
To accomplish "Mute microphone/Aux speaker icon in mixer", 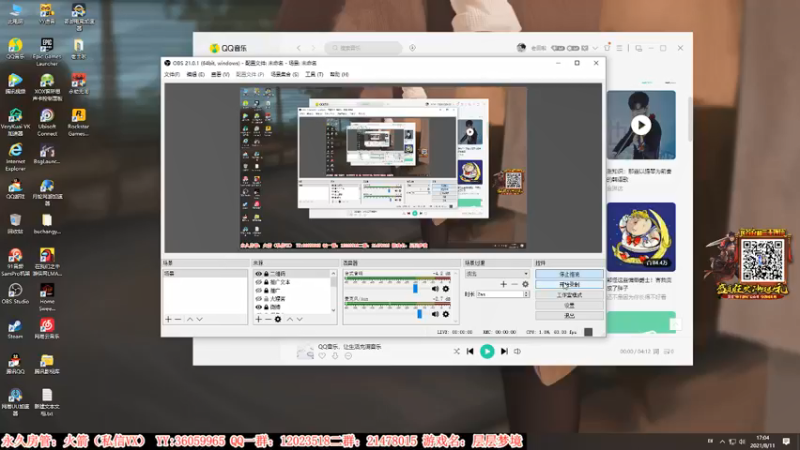I will click(435, 314).
